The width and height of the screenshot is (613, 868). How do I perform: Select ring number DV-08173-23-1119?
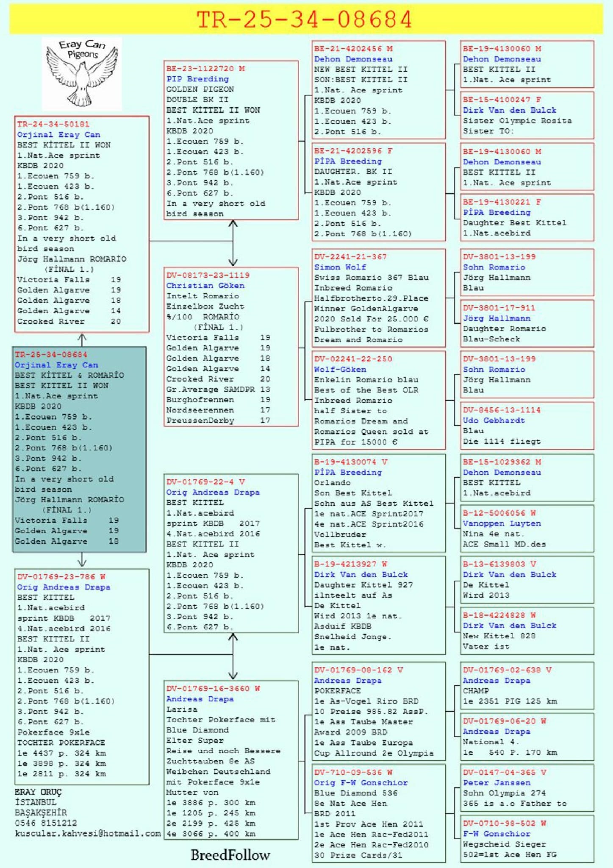tap(208, 275)
